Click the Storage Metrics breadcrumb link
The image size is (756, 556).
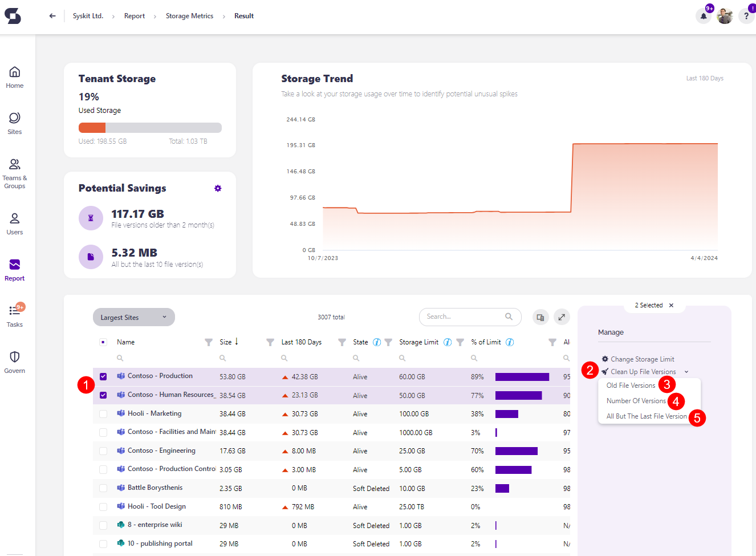coord(189,15)
